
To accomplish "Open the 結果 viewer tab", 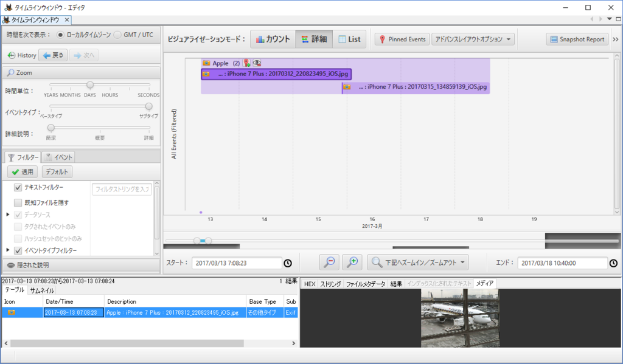I will pos(396,284).
